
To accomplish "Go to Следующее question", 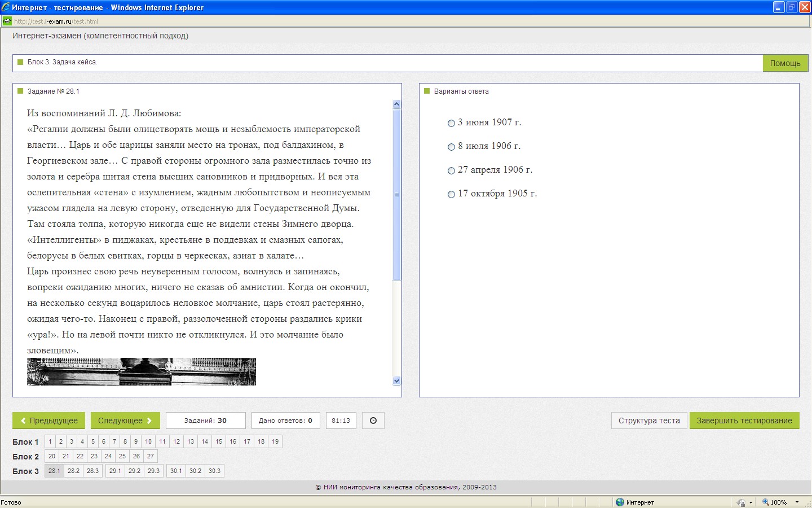I will point(125,421).
